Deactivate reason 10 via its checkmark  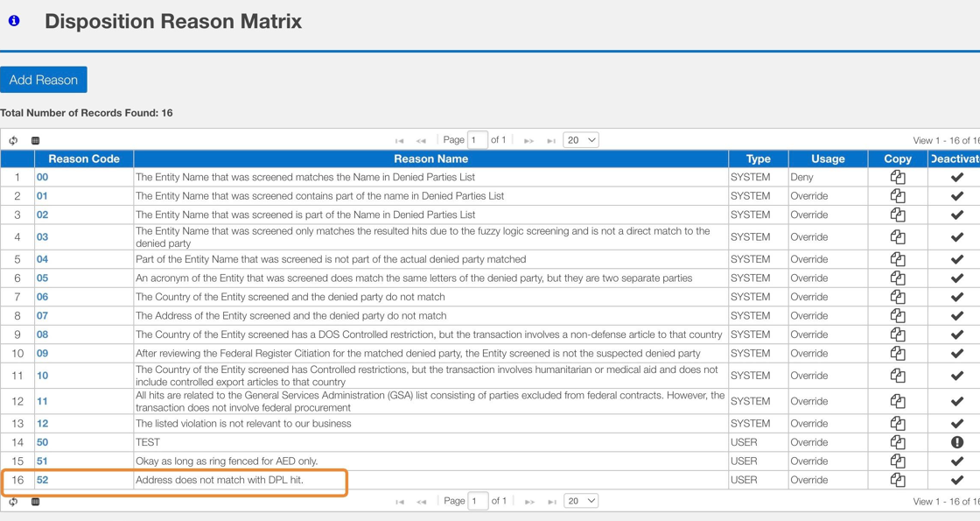pyautogui.click(x=957, y=376)
